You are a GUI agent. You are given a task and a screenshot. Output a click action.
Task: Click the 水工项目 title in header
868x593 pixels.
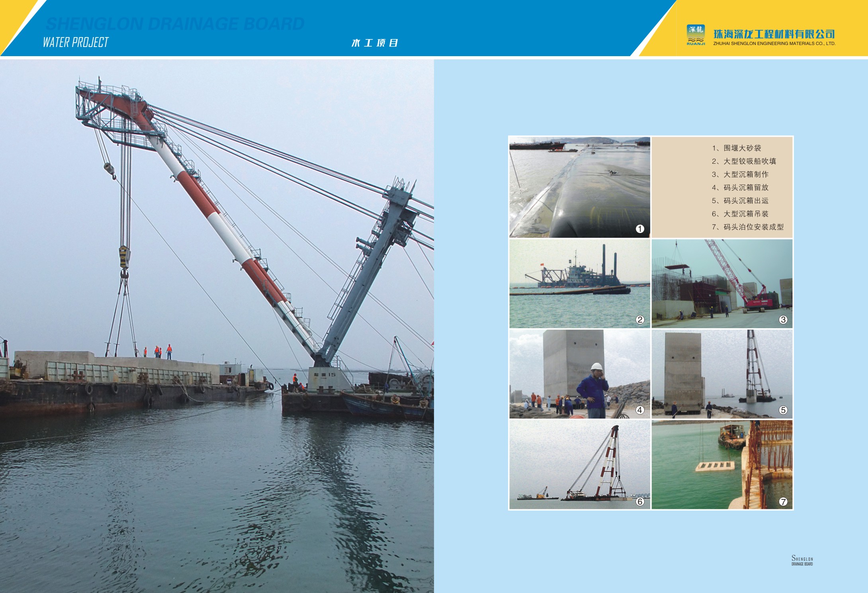click(x=374, y=43)
